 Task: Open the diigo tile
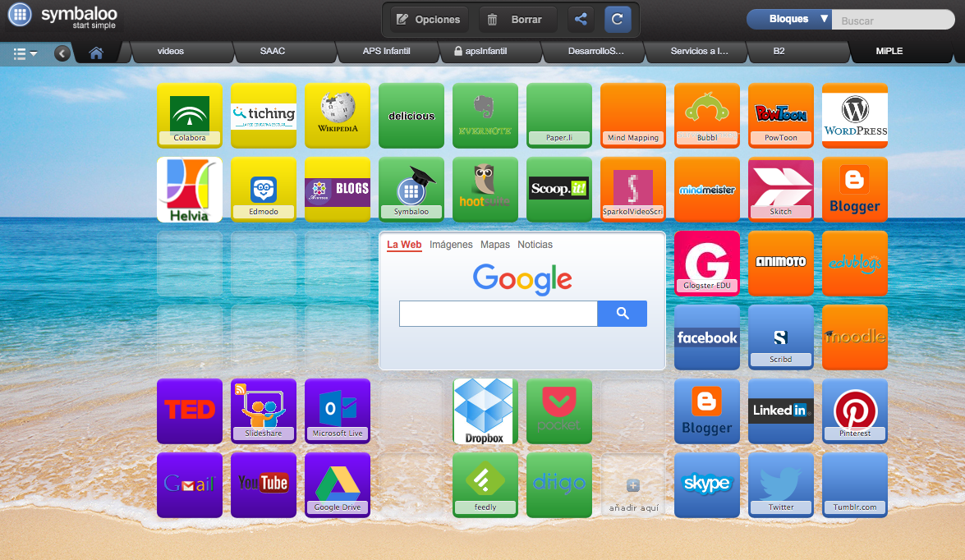pos(558,485)
